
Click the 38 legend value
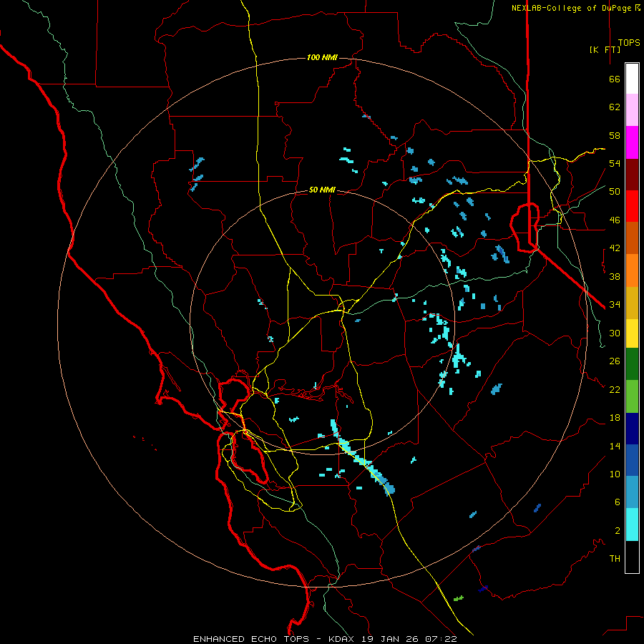point(615,276)
